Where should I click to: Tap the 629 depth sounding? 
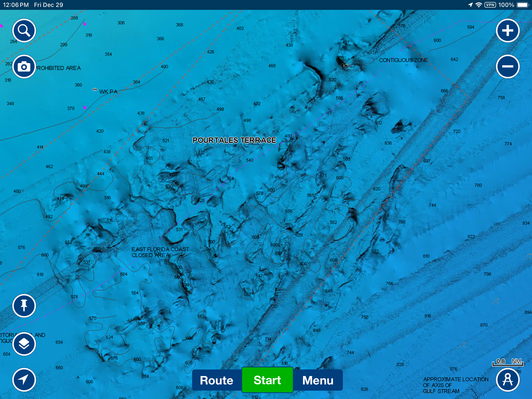[x=299, y=235]
